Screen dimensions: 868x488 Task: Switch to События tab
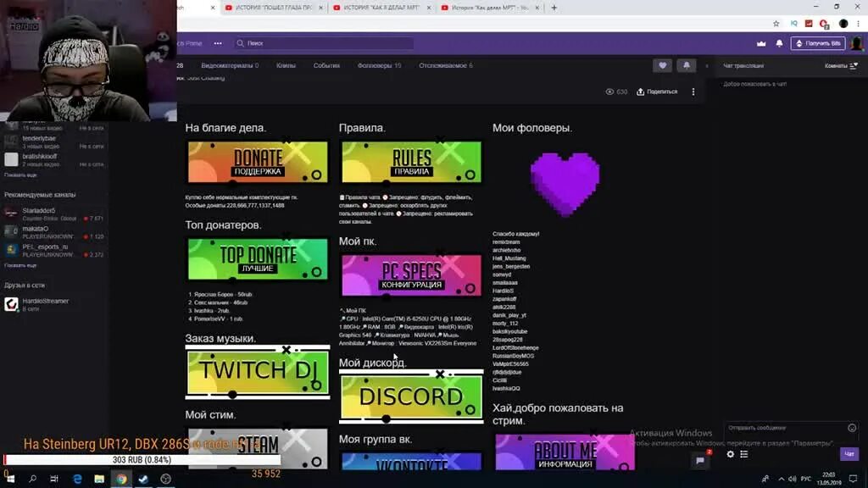pos(326,65)
